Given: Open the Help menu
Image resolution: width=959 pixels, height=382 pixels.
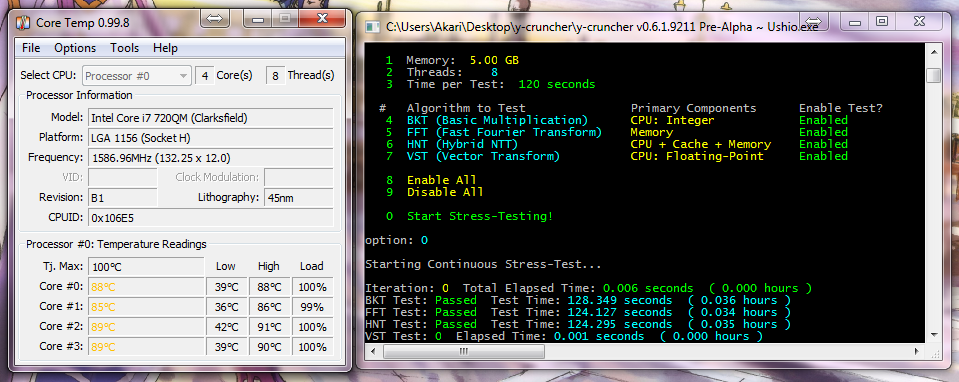Looking at the screenshot, I should pos(165,48).
